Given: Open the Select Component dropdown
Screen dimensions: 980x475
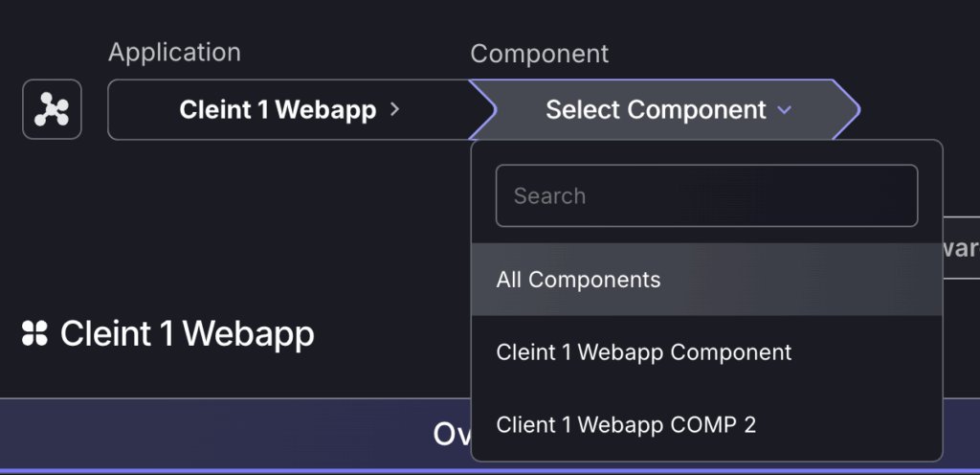Looking at the screenshot, I should tap(665, 110).
